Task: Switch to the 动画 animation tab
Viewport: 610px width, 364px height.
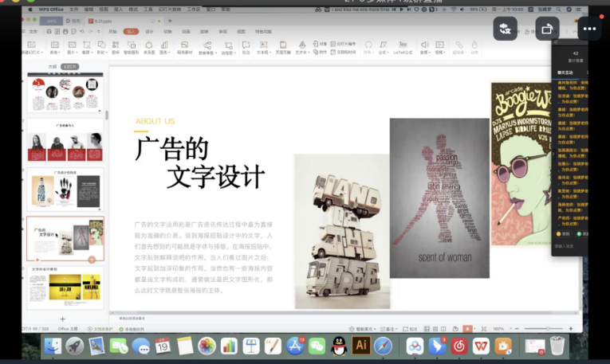Action: pyautogui.click(x=186, y=32)
